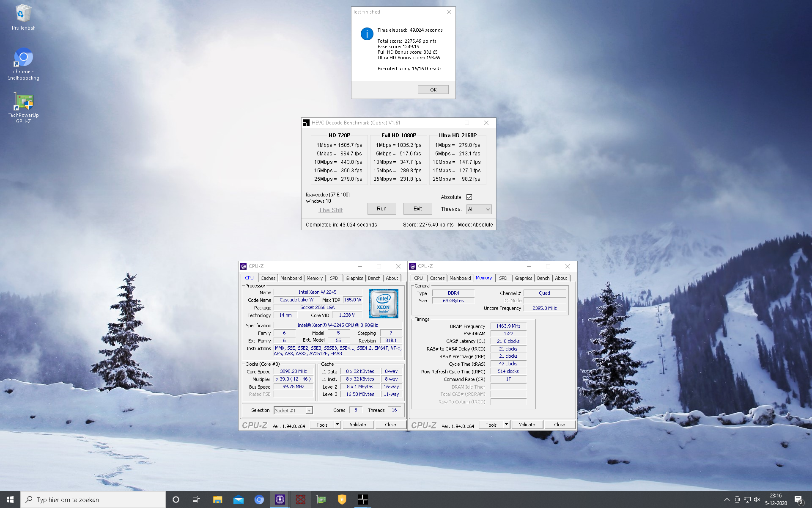Switch to Caches tab in left CPU-Z
The height and width of the screenshot is (508, 812).
[x=268, y=278]
